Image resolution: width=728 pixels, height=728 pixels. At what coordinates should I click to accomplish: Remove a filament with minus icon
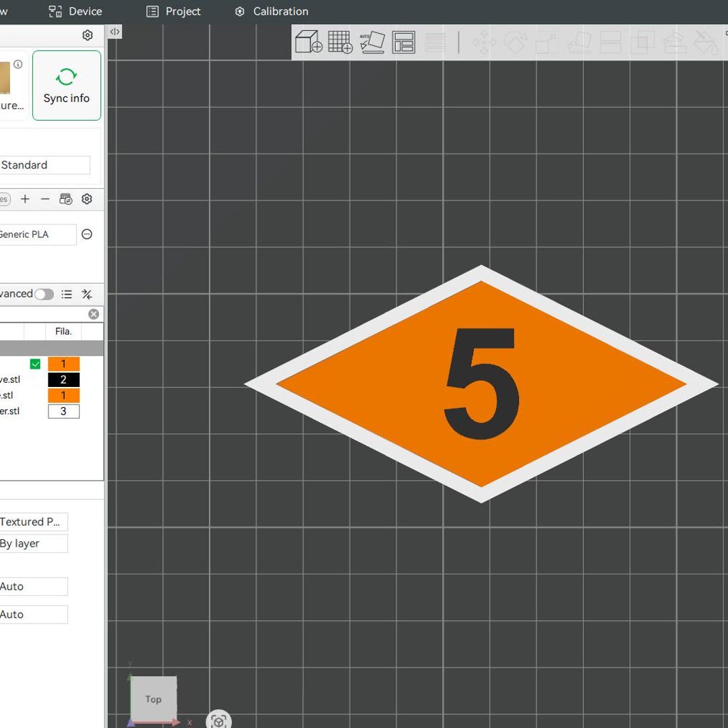point(45,199)
